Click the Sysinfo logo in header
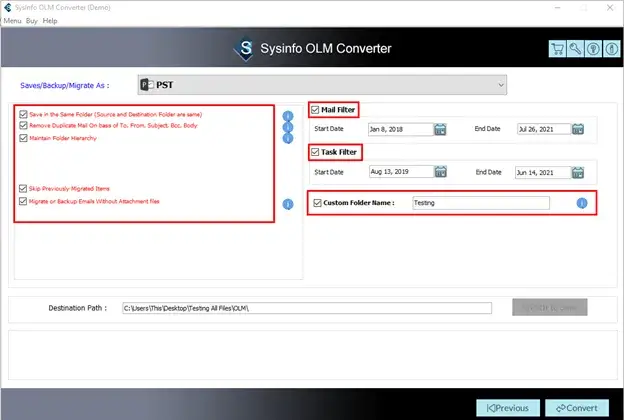This screenshot has width=624, height=420. (245, 49)
